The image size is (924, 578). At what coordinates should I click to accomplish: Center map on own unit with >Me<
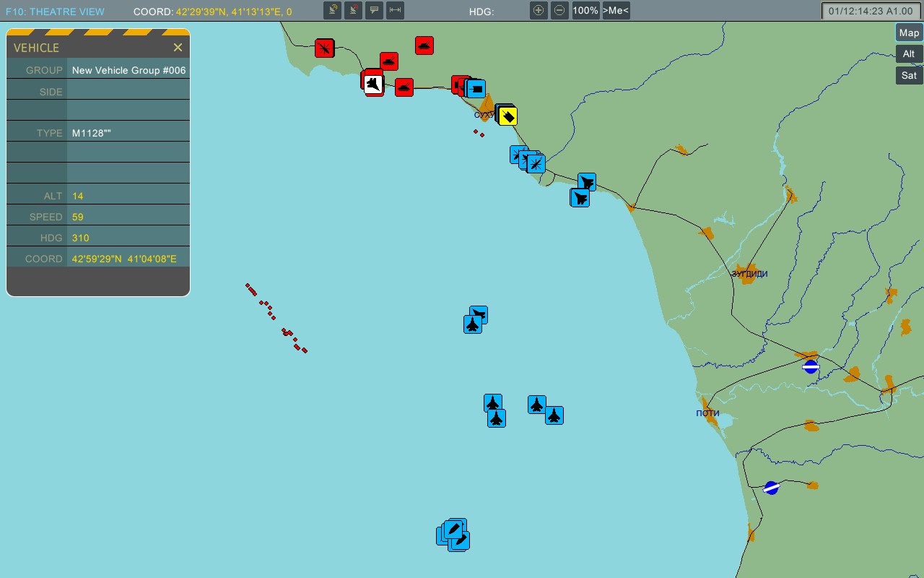pos(616,10)
